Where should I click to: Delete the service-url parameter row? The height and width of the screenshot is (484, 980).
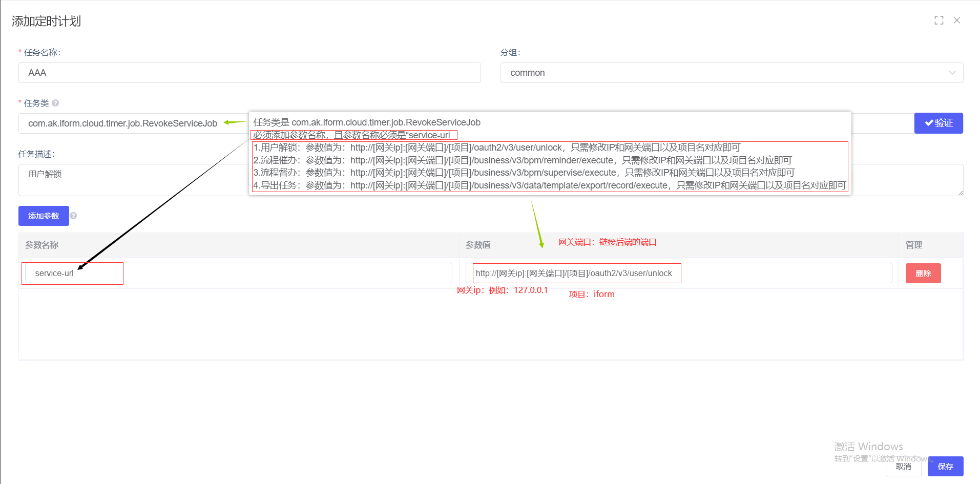coord(923,273)
